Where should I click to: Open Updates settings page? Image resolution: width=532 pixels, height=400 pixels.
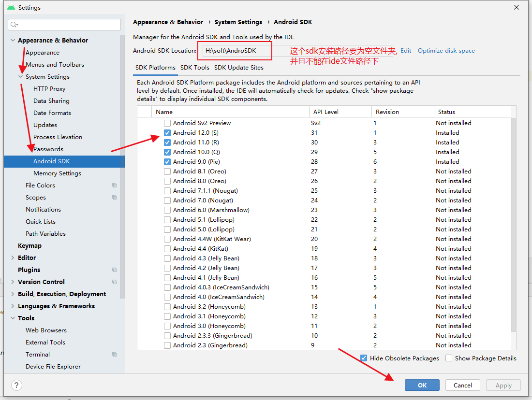click(45, 125)
